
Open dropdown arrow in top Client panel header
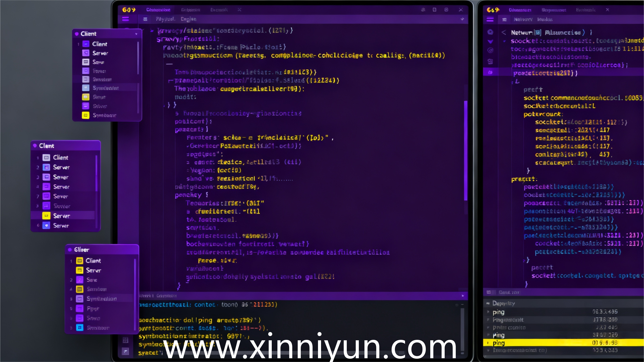coord(136,34)
